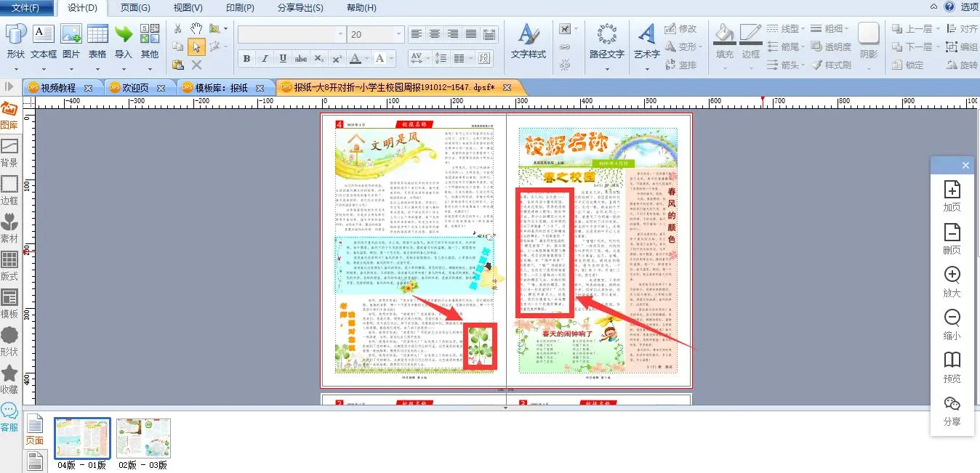Delete a page with 删页
The image size is (980, 473).
pos(952,239)
